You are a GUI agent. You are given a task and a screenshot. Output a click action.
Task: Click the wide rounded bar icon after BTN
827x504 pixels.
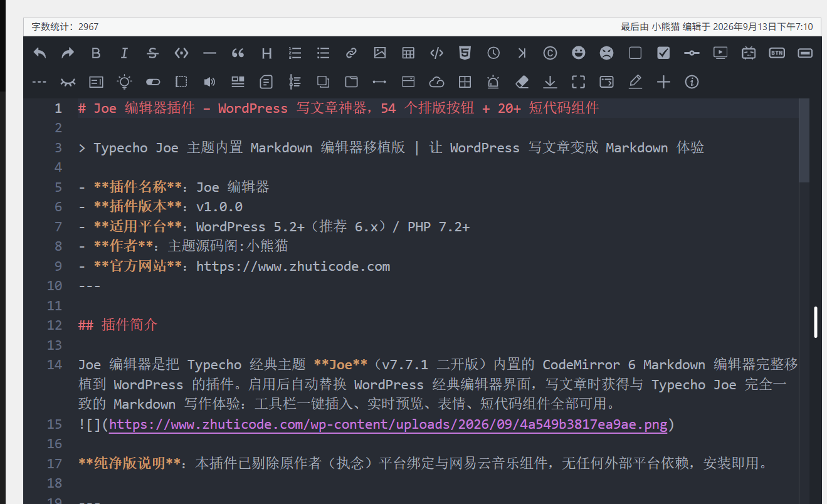pyautogui.click(x=805, y=53)
